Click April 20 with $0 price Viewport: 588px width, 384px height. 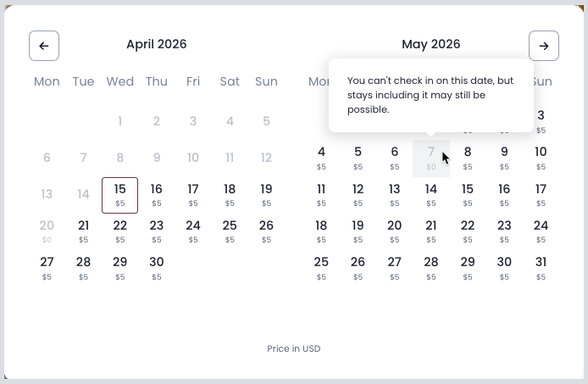click(x=47, y=231)
